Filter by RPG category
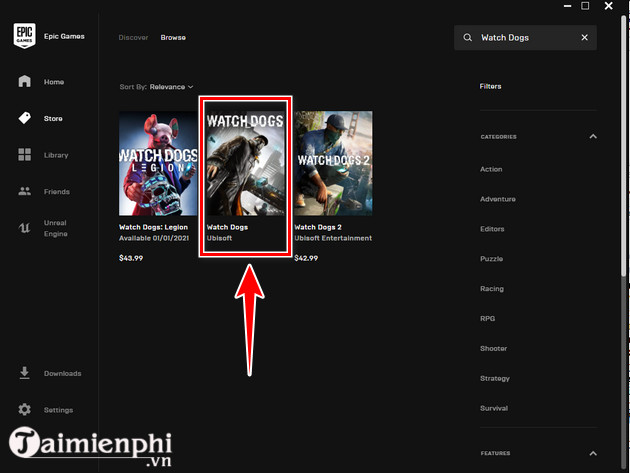Screen dimensions: 630x473 coord(487,318)
